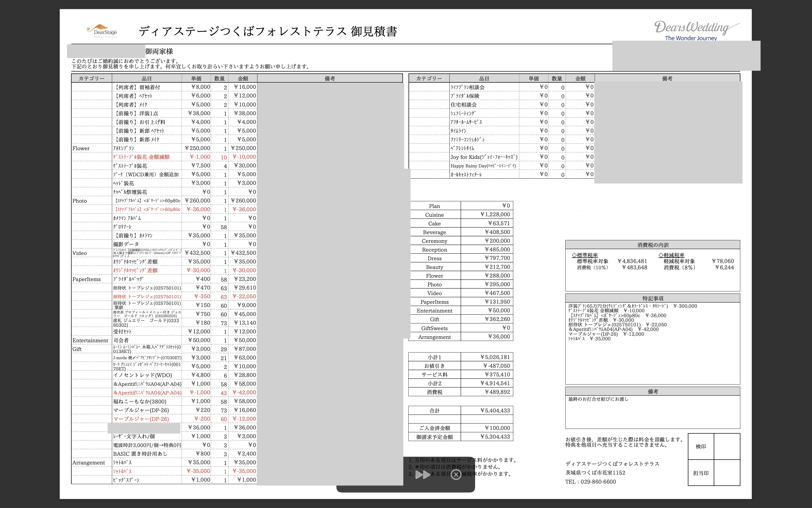
Task: Click the 受付ｾｯﾄ item
Action: (122, 332)
